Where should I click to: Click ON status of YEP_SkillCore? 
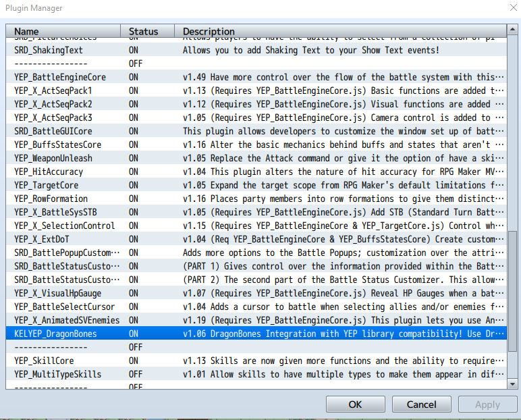point(133,361)
